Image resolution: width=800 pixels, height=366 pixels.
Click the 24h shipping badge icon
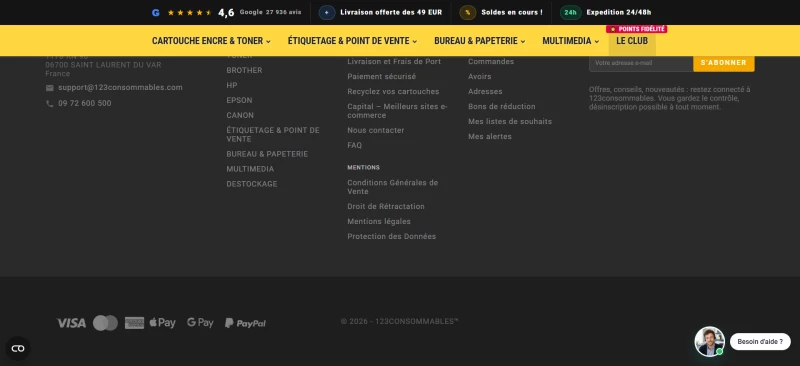coord(570,12)
